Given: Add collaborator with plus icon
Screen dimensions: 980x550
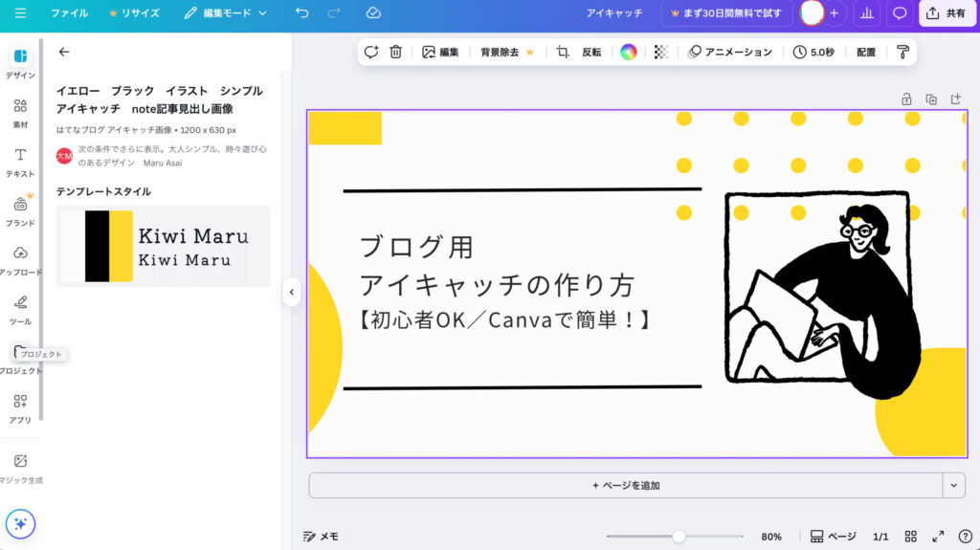Looking at the screenshot, I should [835, 12].
